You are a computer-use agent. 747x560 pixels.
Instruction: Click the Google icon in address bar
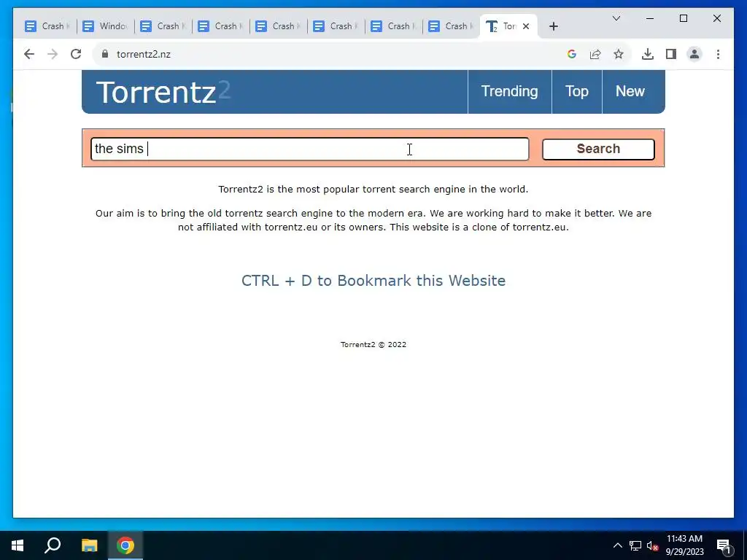[572, 54]
